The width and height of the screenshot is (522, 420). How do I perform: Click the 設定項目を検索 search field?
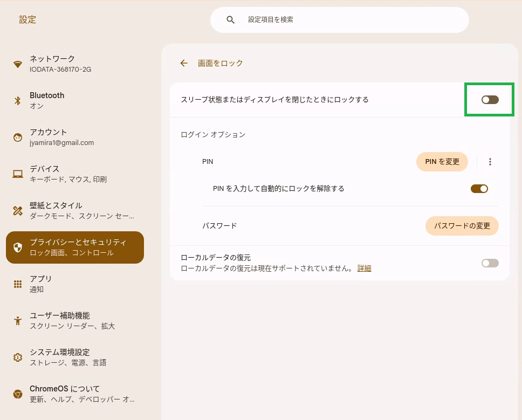339,20
